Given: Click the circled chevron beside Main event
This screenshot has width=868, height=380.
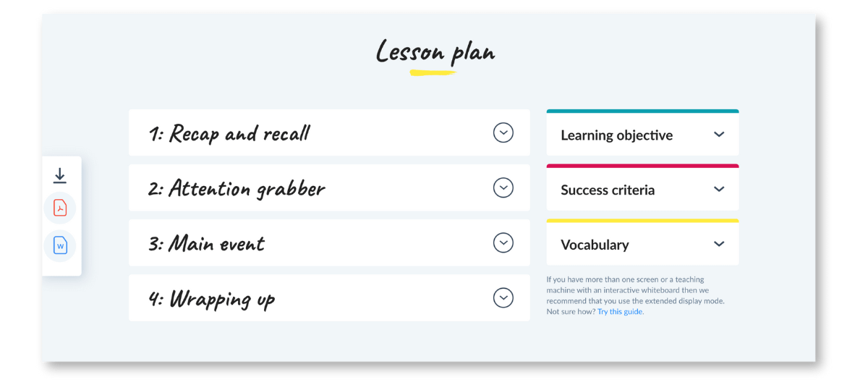Looking at the screenshot, I should click(x=503, y=242).
